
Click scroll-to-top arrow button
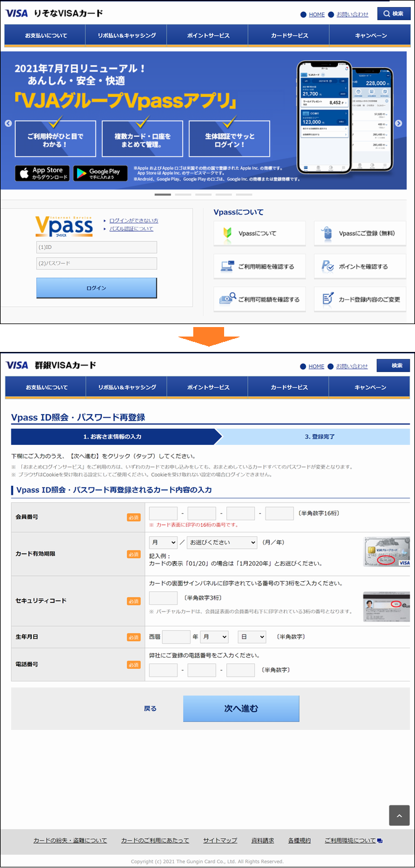pos(399,815)
